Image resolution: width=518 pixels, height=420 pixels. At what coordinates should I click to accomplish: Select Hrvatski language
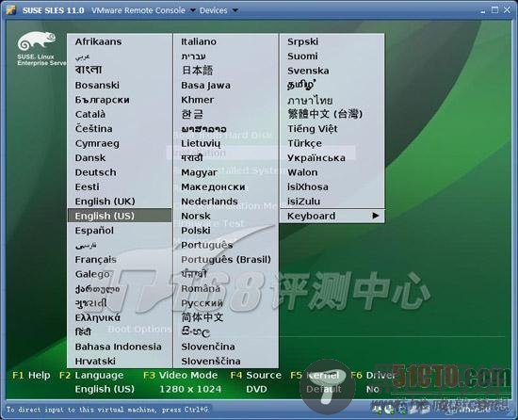click(x=95, y=362)
